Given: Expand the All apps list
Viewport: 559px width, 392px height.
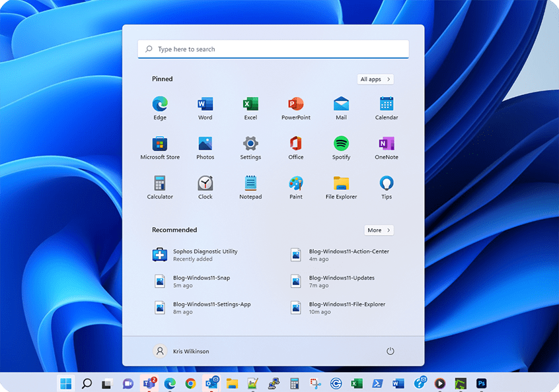Looking at the screenshot, I should click(375, 79).
